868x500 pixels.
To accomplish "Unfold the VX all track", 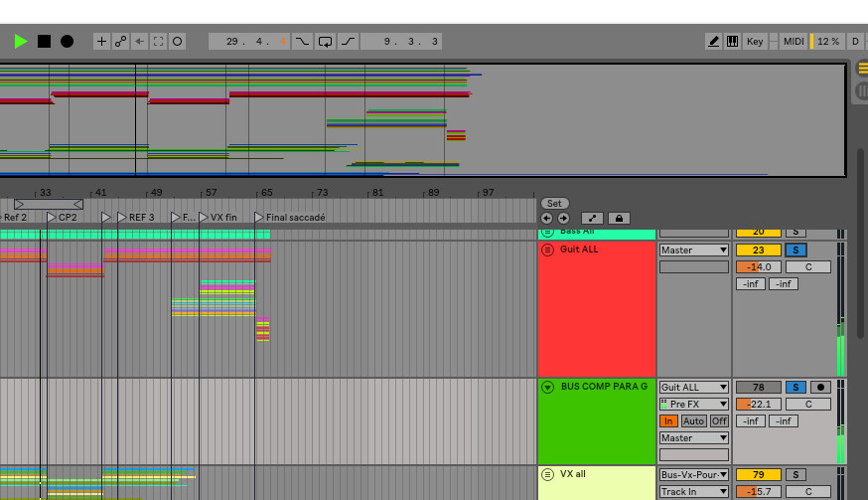I will pyautogui.click(x=547, y=474).
